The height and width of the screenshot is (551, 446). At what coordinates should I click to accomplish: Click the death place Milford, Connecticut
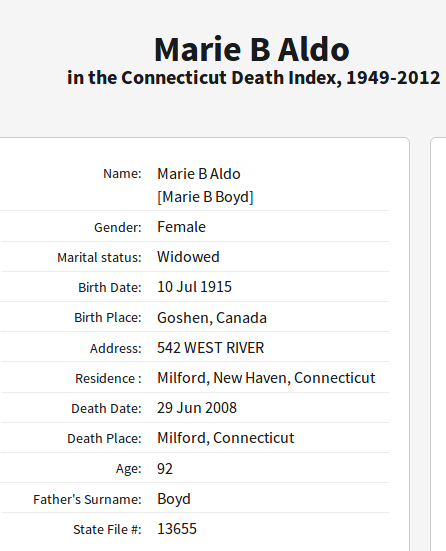tap(226, 438)
